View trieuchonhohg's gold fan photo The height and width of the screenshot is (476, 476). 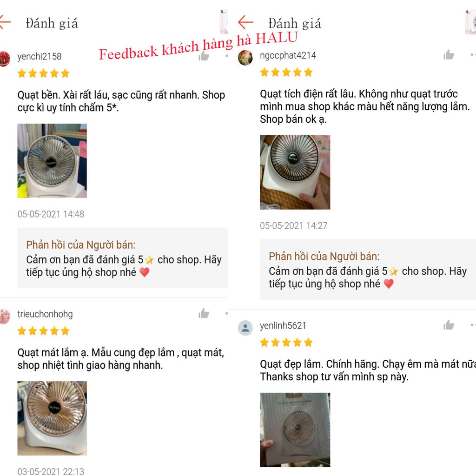click(52, 418)
